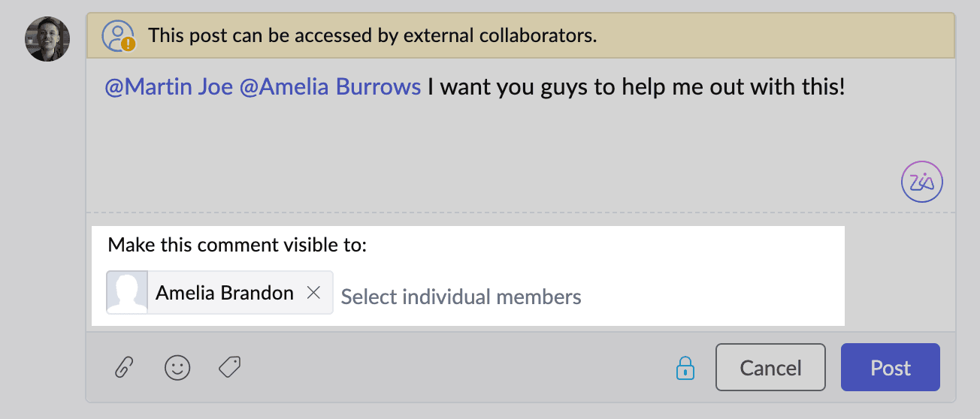Cancel the comment
The image size is (980, 419).
770,367
